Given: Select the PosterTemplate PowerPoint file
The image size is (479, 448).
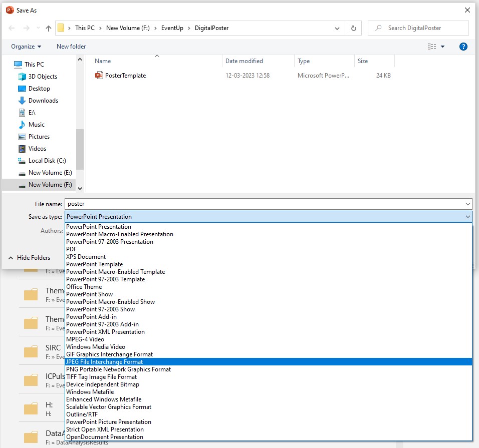Looking at the screenshot, I should click(125, 76).
